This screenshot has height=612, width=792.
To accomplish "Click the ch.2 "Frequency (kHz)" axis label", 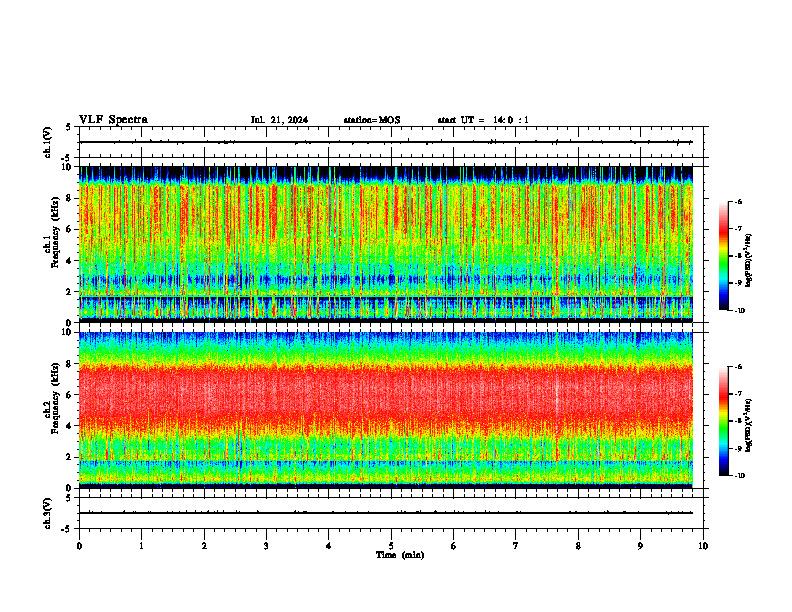I will pos(54,399).
